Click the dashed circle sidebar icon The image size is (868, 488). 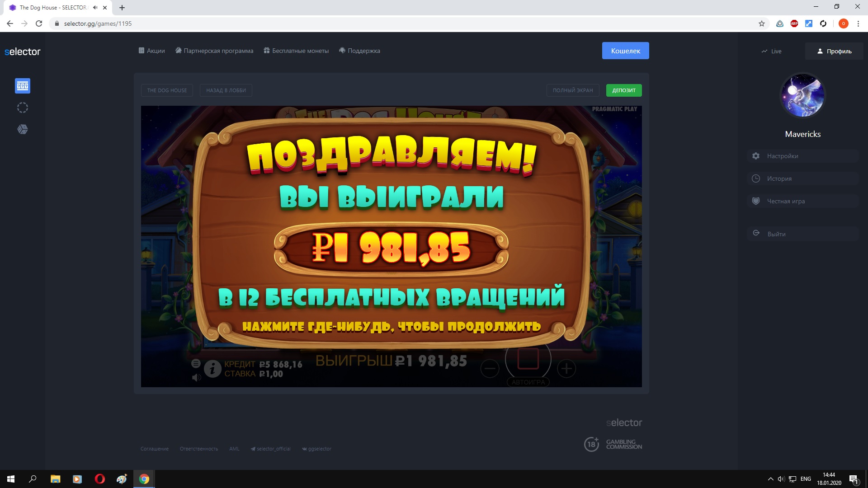(x=23, y=108)
